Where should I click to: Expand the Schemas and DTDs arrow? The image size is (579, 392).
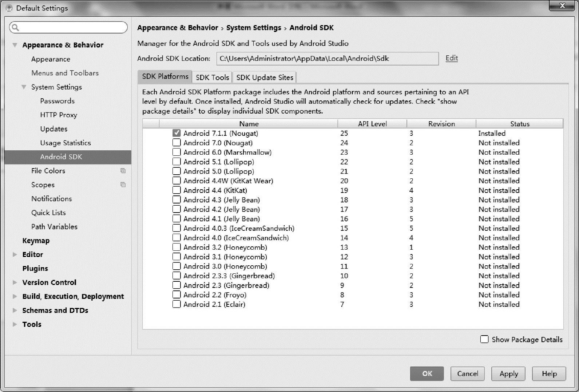[x=15, y=310]
